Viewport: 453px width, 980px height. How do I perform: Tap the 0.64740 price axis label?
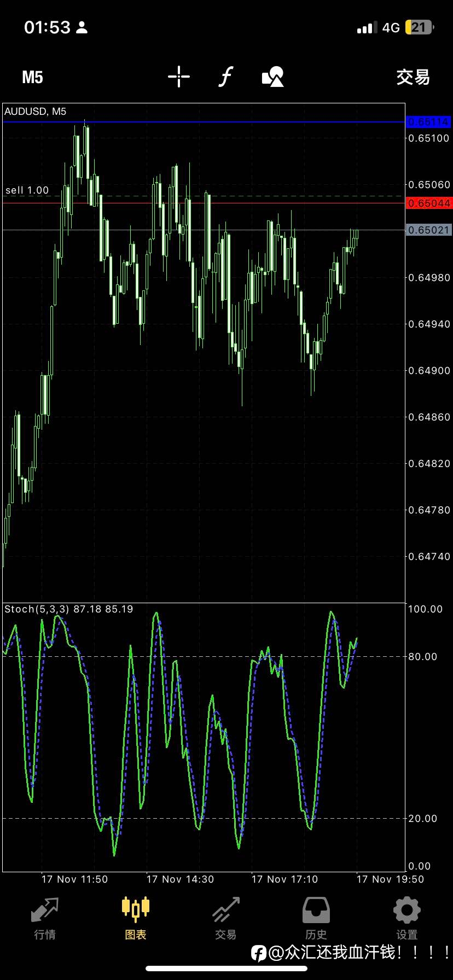[429, 557]
